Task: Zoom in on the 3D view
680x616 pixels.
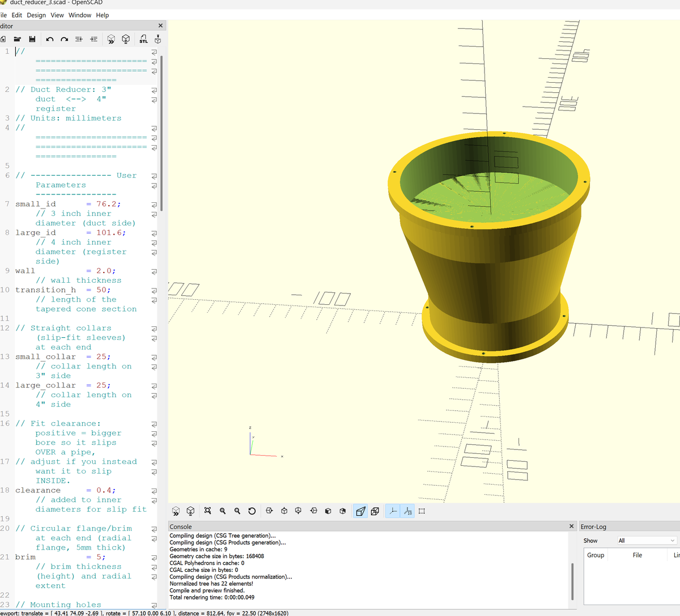Action: 223,511
